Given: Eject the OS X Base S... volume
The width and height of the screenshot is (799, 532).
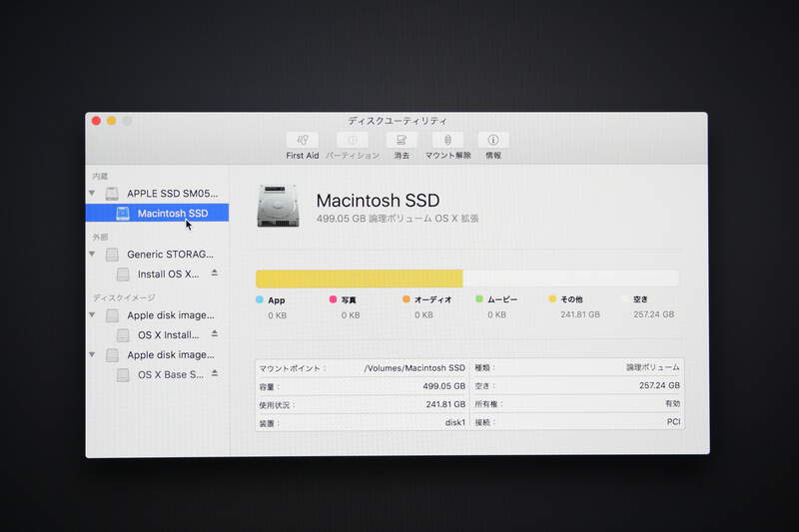Looking at the screenshot, I should (214, 374).
